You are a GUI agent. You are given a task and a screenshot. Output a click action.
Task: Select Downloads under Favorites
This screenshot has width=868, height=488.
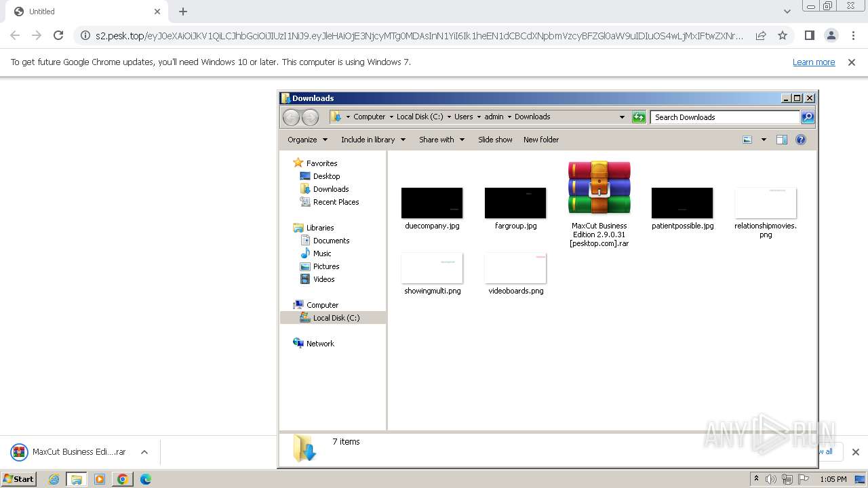click(331, 189)
